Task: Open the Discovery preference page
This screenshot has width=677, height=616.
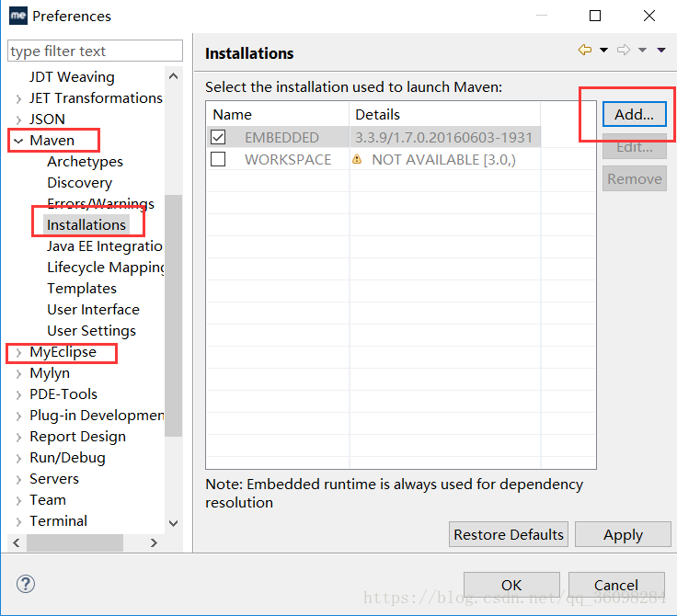Action: pos(79,183)
